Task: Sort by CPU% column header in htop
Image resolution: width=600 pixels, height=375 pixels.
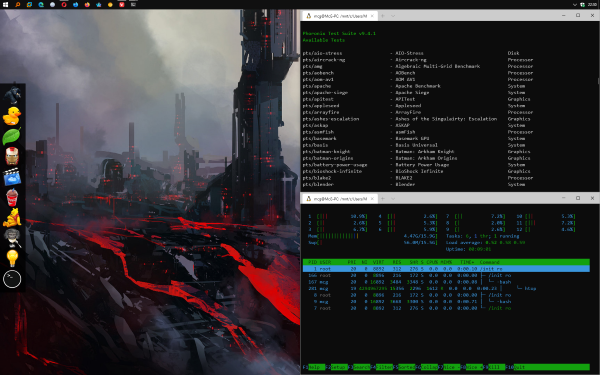Action: (x=432, y=262)
